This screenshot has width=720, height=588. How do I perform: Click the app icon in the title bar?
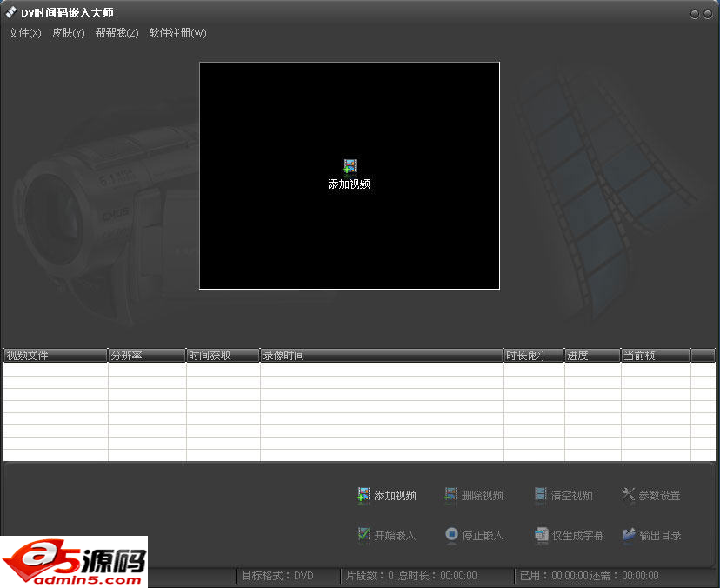click(11, 12)
